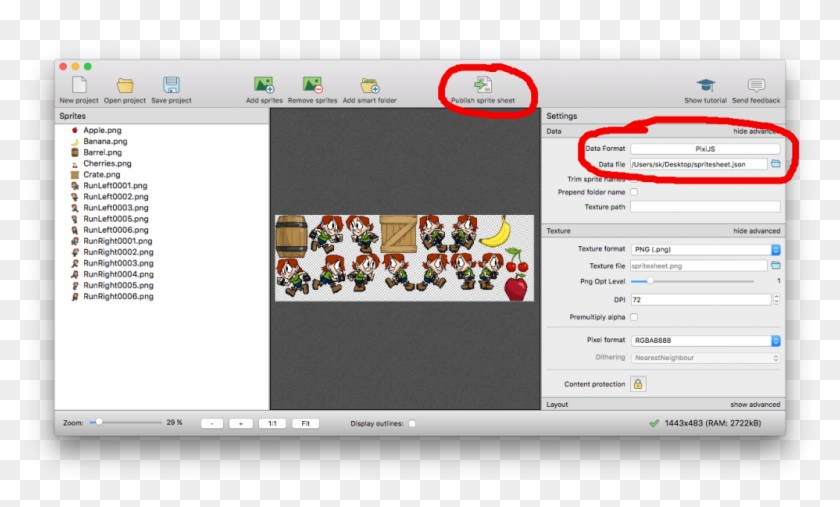Click the Remove sprites icon
Viewport: 840px width, 507px height.
point(312,85)
